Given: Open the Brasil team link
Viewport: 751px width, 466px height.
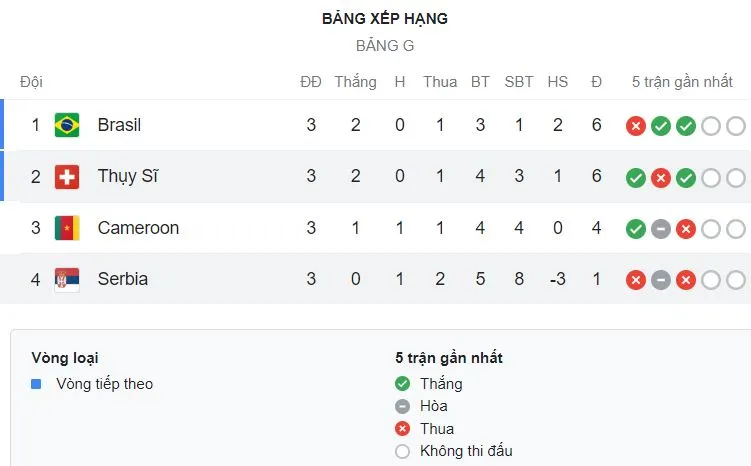Looking at the screenshot, I should point(119,125).
